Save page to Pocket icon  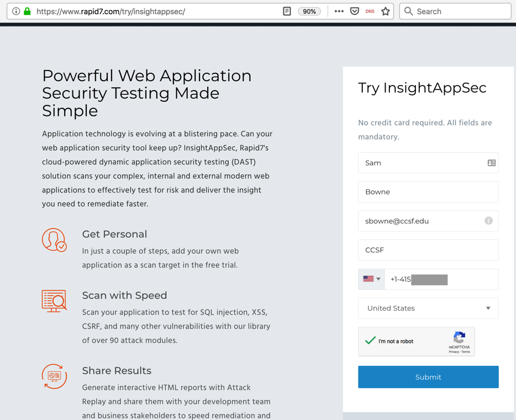point(355,11)
